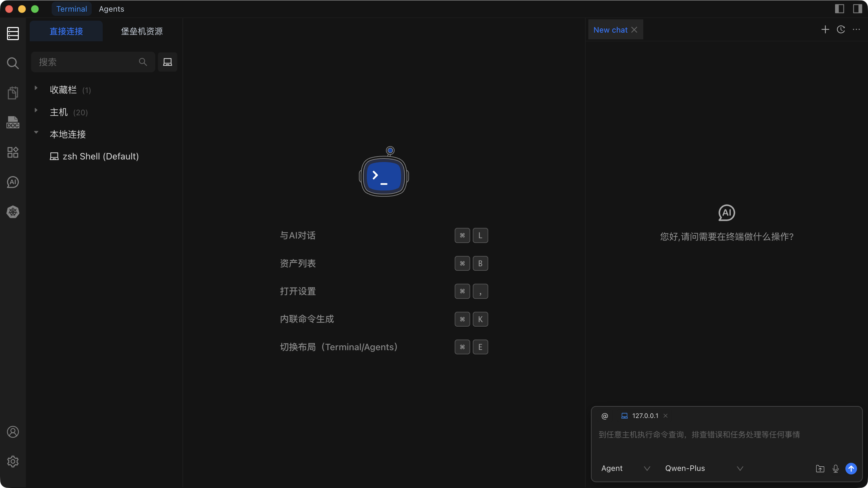Switch to the 堡垒机资源 tab

click(141, 31)
